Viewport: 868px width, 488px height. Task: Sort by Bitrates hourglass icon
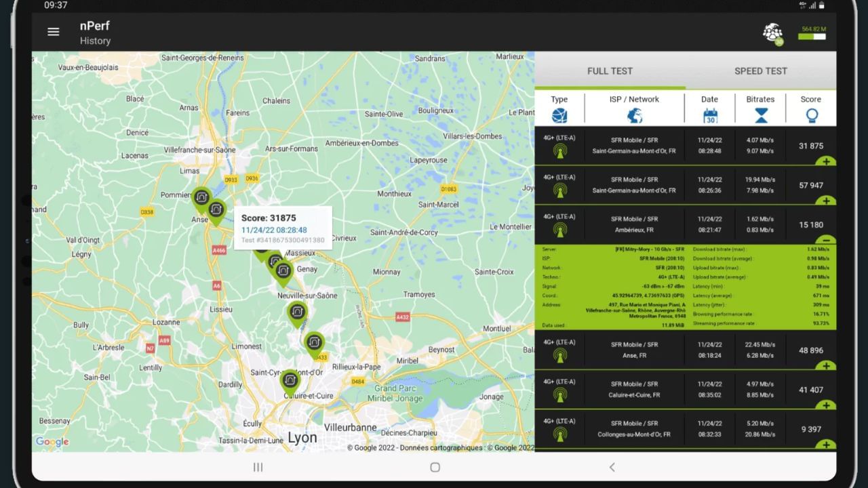tap(761, 115)
